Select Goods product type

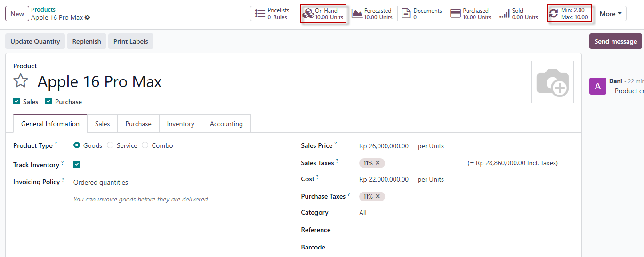pyautogui.click(x=77, y=145)
